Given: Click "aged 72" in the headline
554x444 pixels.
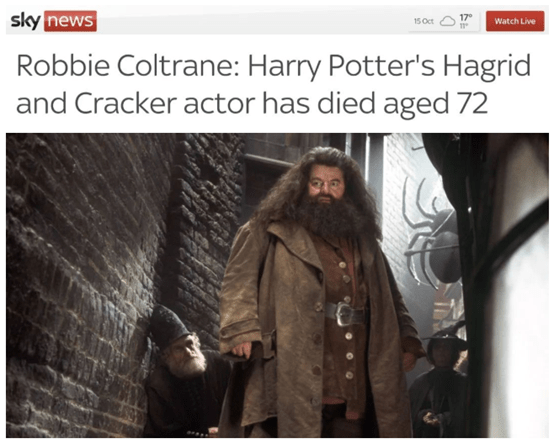Looking at the screenshot, I should coord(436,104).
